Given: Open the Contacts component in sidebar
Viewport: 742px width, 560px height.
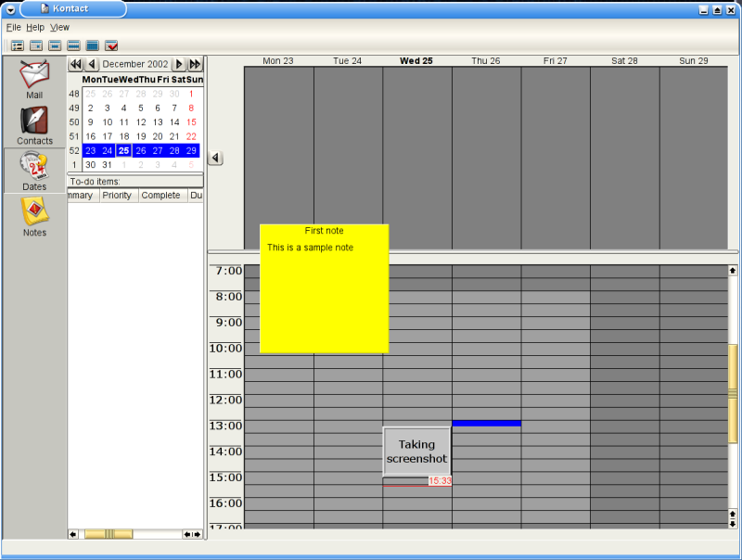Looking at the screenshot, I should pos(34,125).
